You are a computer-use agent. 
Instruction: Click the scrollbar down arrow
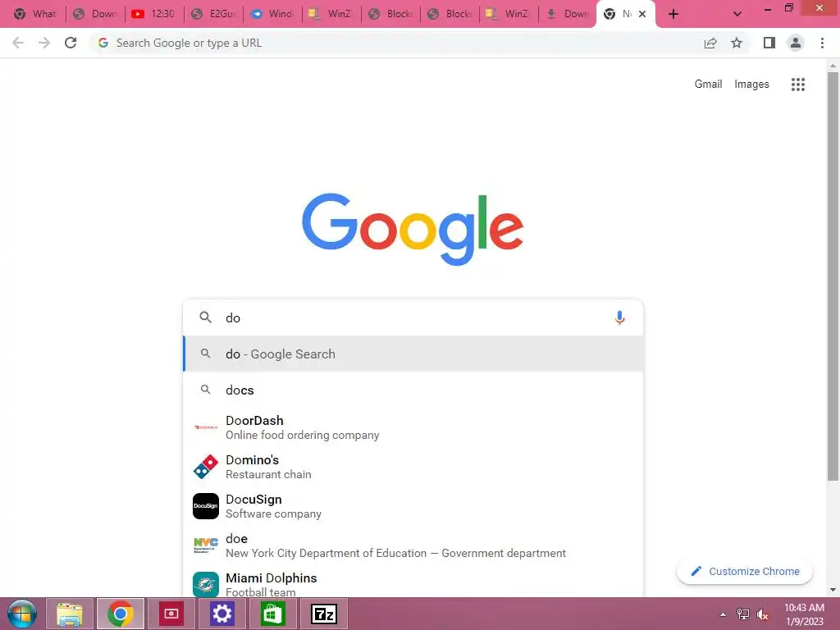point(833,590)
